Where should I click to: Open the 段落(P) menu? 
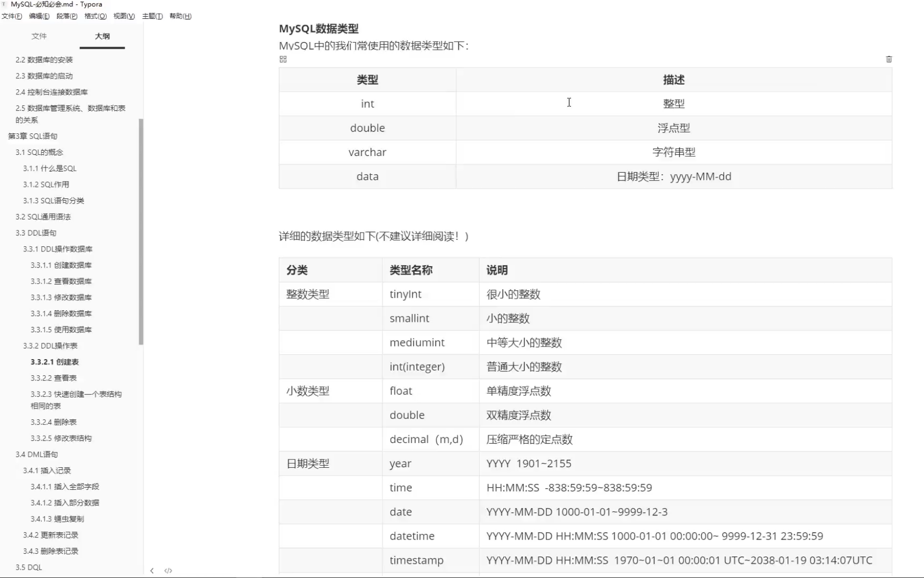tap(67, 16)
